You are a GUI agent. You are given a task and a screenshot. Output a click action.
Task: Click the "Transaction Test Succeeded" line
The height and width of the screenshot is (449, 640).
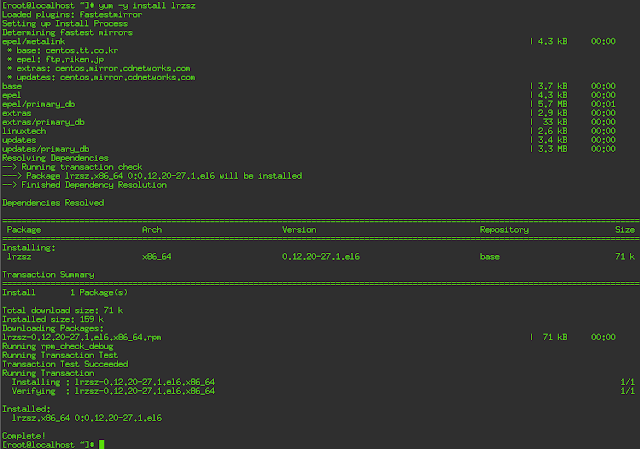pos(54,364)
